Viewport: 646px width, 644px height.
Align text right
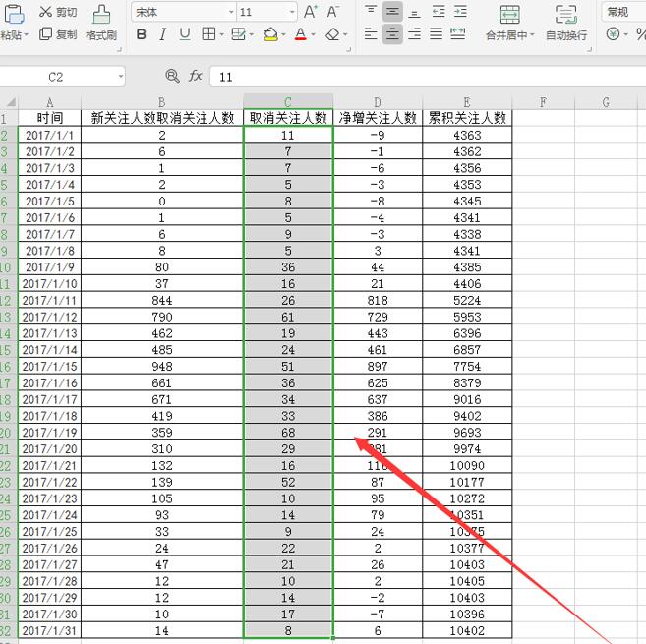pos(415,33)
